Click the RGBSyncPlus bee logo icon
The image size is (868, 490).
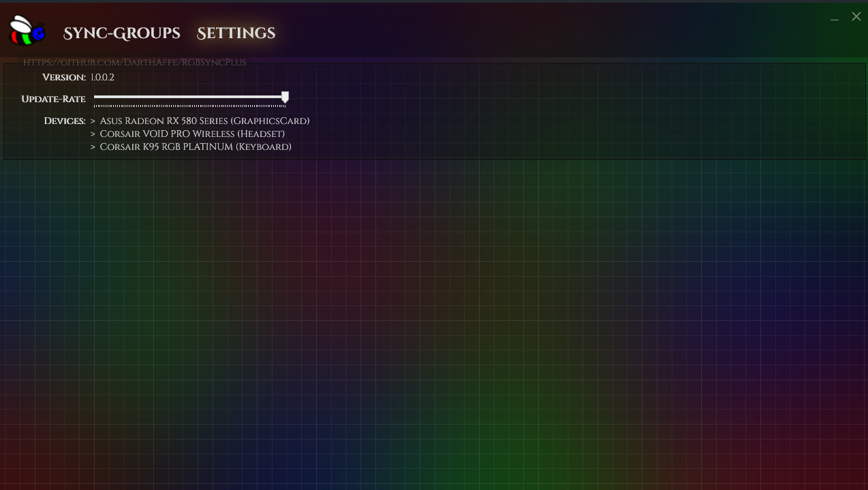[26, 29]
